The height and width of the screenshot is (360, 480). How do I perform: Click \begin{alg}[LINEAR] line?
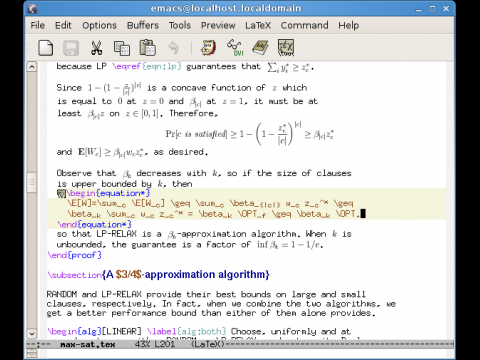pos(94,332)
